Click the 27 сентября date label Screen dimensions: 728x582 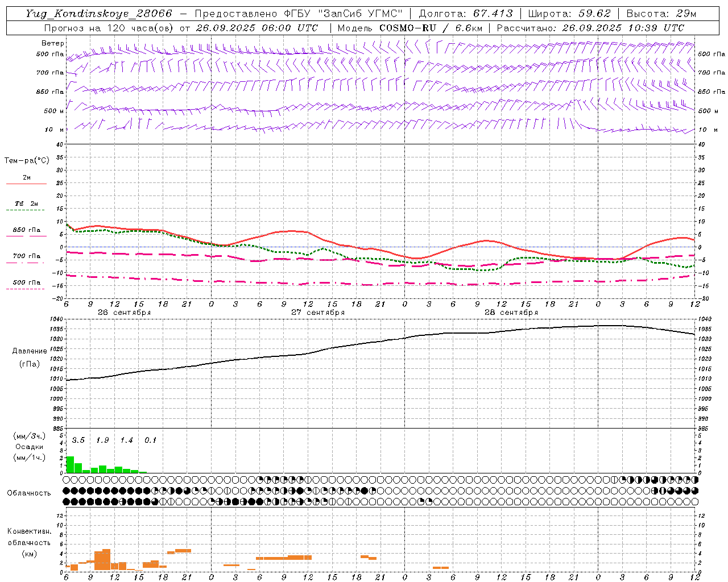[x=318, y=313]
